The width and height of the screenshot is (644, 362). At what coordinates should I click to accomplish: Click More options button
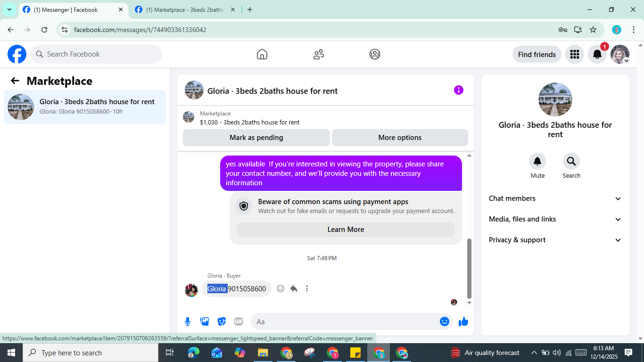(x=400, y=138)
